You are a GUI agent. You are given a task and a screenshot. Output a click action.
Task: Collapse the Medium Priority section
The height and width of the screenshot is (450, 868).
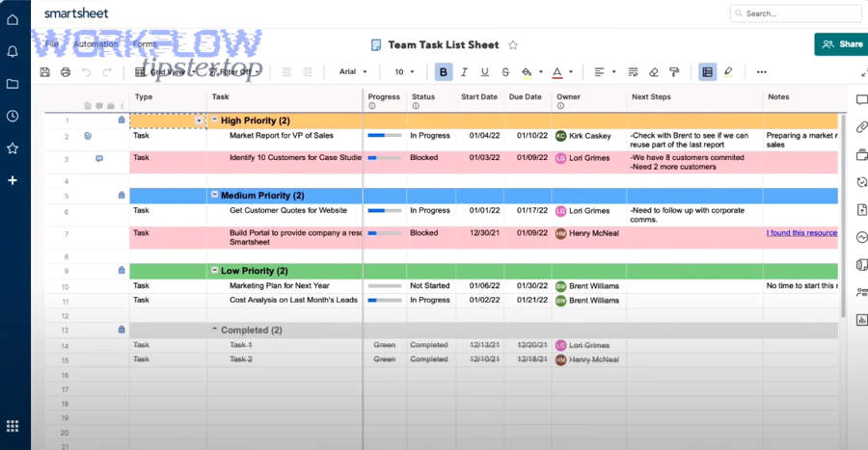[x=215, y=195]
